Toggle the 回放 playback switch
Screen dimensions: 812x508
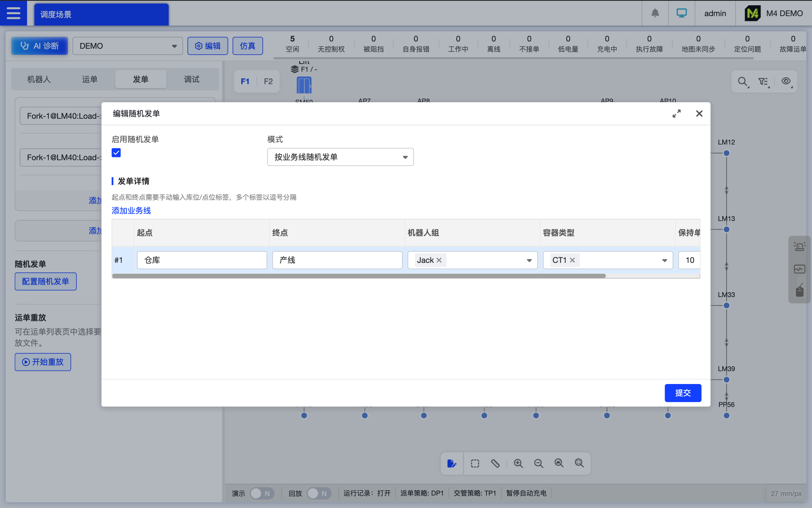319,493
